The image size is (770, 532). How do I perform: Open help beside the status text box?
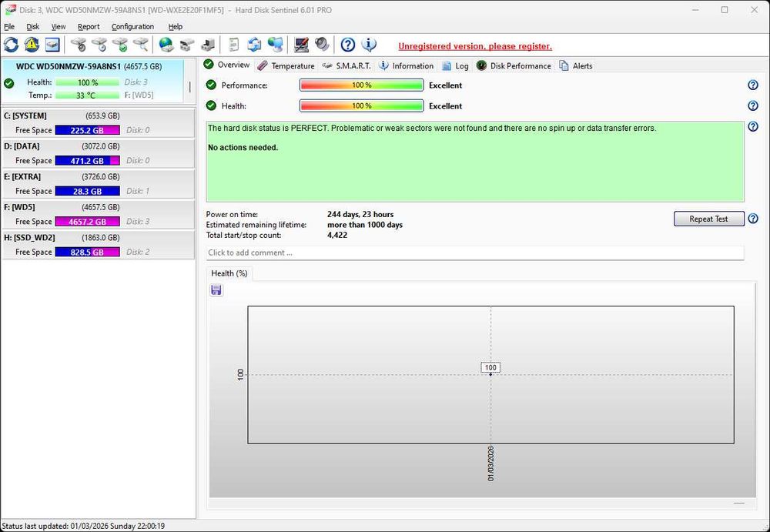753,127
